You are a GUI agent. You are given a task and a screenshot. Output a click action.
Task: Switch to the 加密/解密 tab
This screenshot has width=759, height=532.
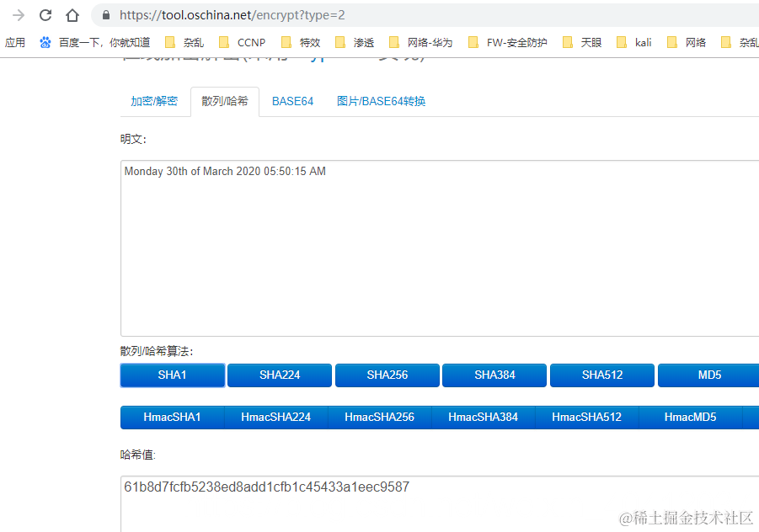click(154, 101)
